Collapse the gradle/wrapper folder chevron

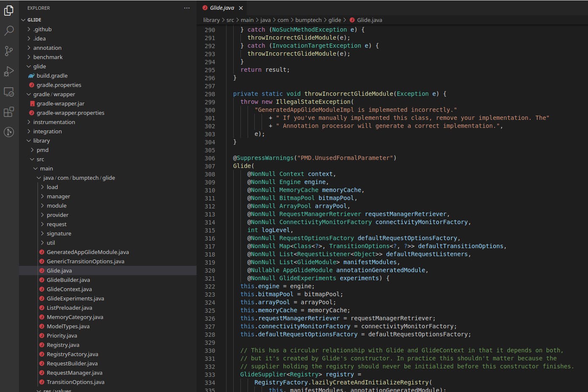click(x=29, y=95)
